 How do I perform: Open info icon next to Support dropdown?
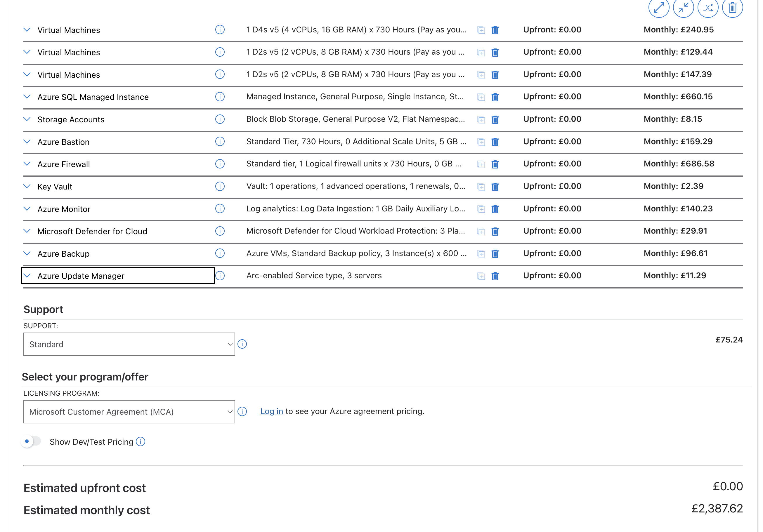pyautogui.click(x=242, y=344)
